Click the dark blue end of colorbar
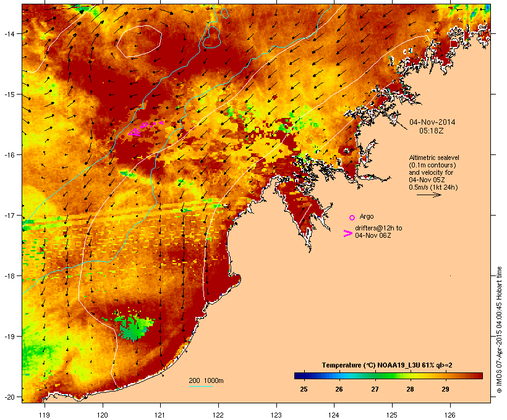Image resolution: width=507 pixels, height=420 pixels. tap(300, 376)
